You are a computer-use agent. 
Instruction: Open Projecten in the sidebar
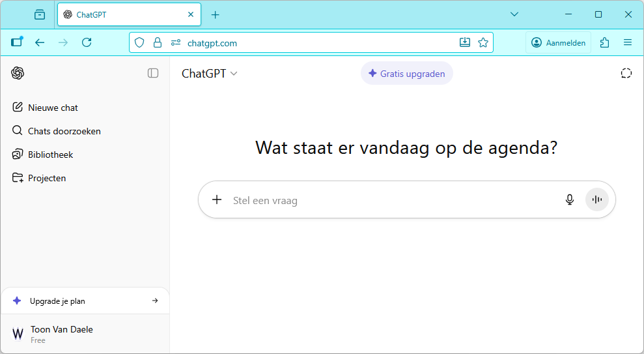(85, 178)
